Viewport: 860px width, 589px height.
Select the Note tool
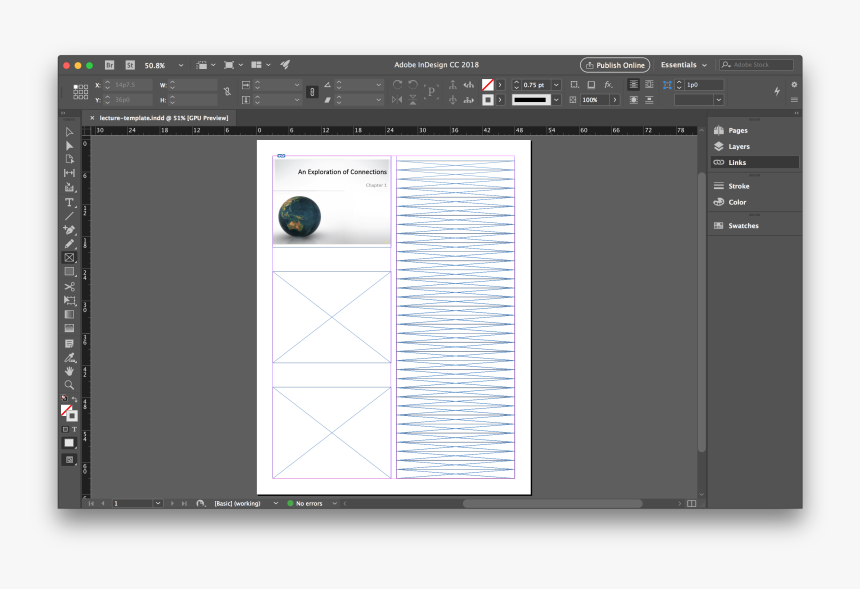(69, 344)
